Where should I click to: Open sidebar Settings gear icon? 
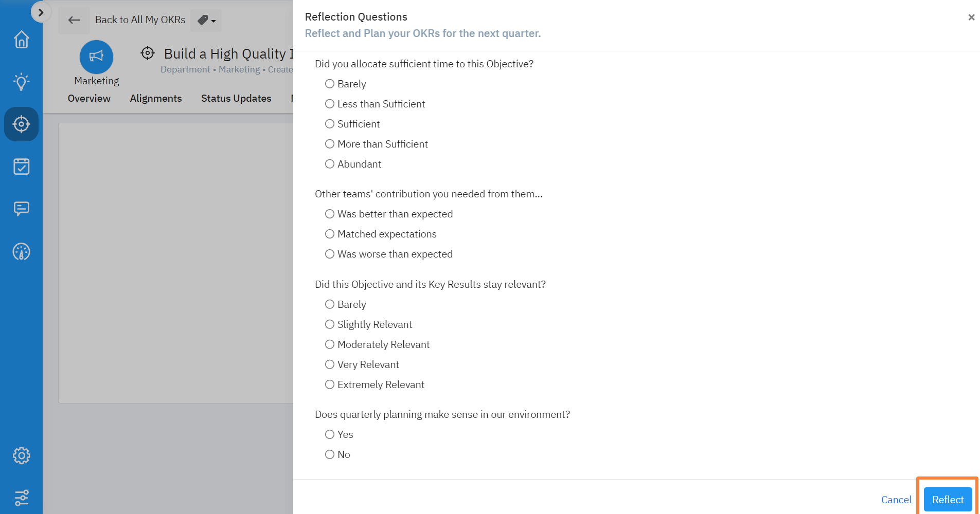21,455
